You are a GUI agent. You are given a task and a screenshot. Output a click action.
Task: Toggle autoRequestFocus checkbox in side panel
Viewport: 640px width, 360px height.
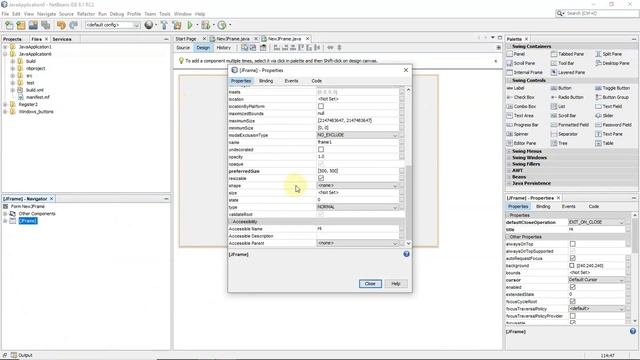click(x=573, y=258)
